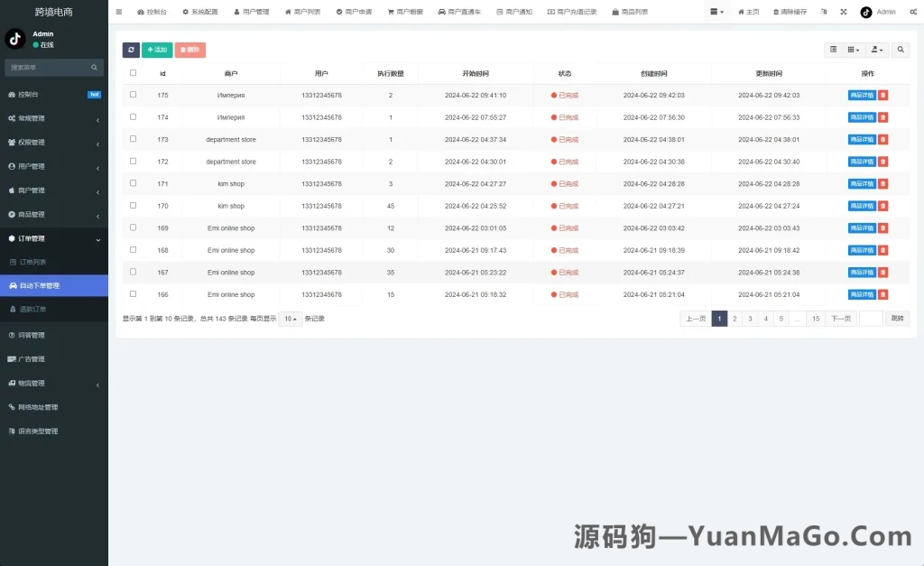Image resolution: width=924 pixels, height=566 pixels.
Task: Click the Admin TikTok avatar icon
Action: click(x=866, y=12)
